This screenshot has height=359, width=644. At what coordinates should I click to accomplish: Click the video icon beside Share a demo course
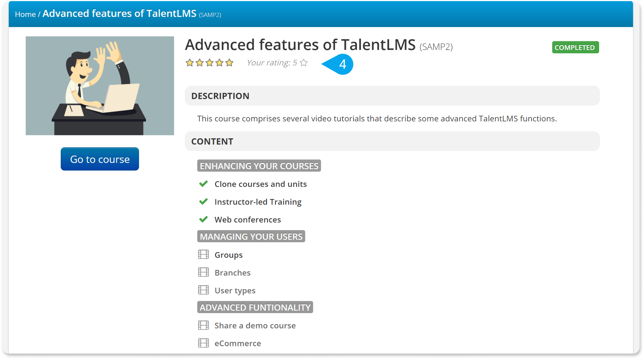click(x=203, y=325)
